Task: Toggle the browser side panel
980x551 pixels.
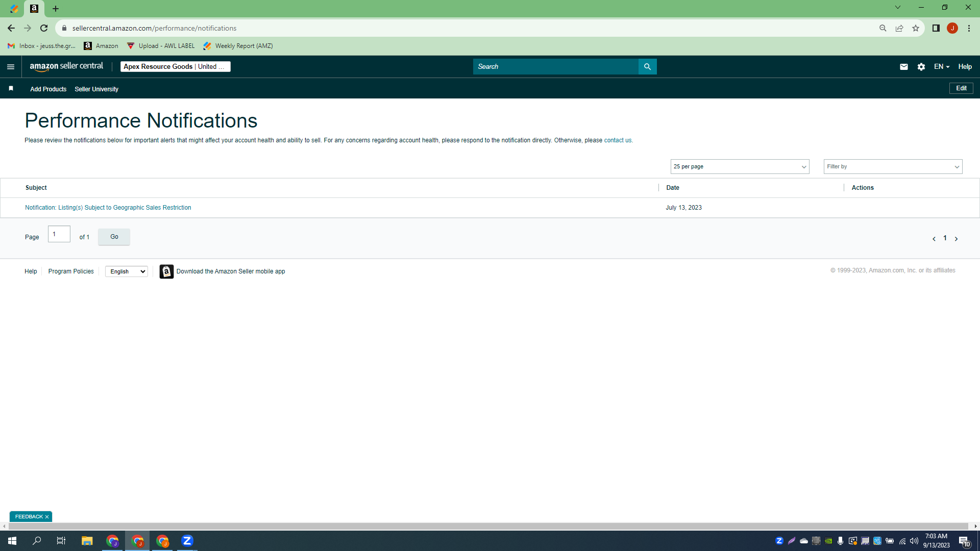Action: [x=936, y=28]
